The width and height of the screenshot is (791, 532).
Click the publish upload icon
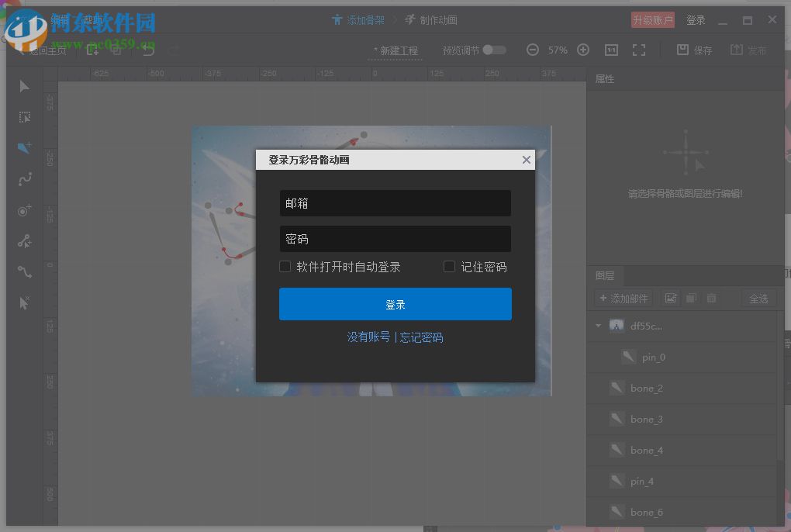tap(736, 50)
